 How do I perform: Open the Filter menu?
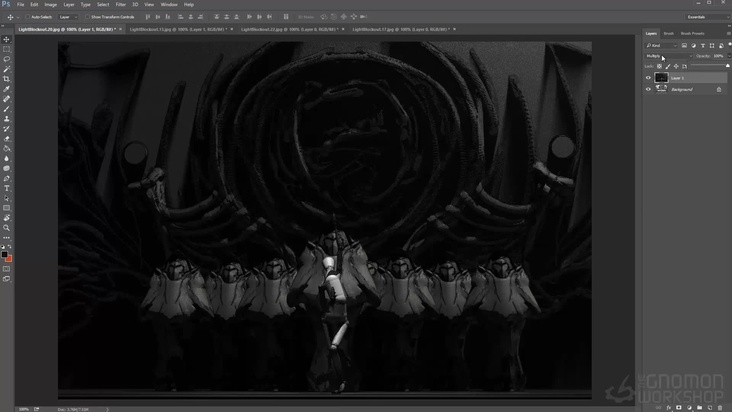[x=120, y=5]
